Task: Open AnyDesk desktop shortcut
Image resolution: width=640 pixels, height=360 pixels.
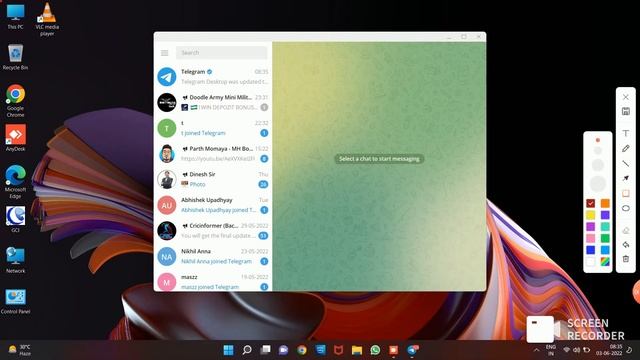Action: (x=16, y=138)
